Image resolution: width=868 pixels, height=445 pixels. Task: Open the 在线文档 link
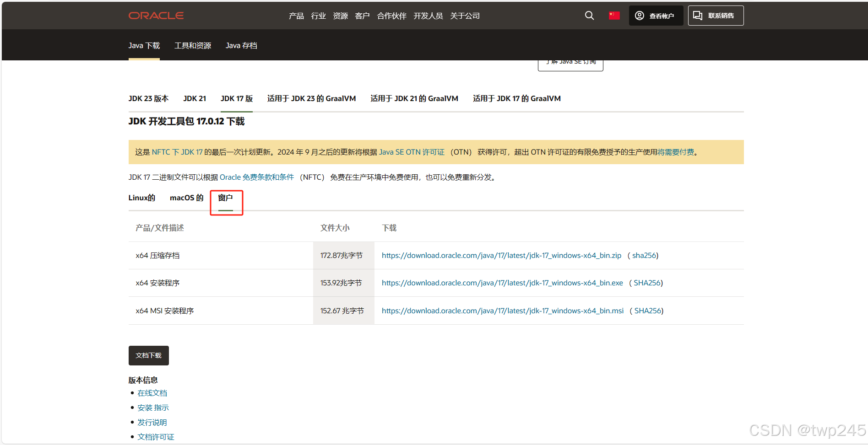point(152,393)
